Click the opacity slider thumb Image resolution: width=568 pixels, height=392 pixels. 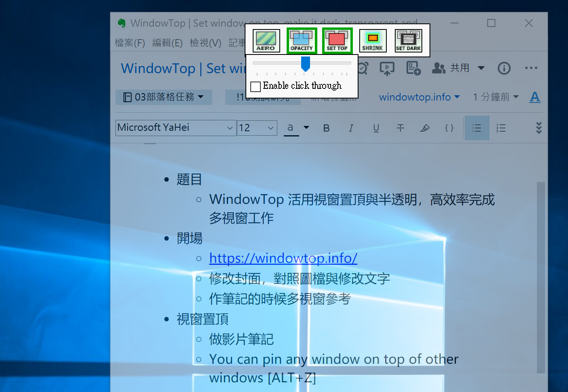click(306, 64)
